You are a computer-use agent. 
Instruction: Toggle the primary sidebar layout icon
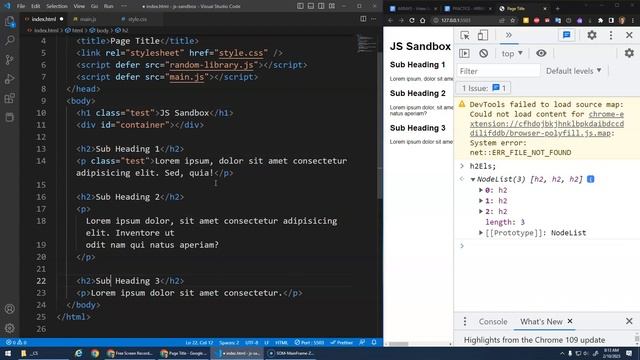pos(300,6)
